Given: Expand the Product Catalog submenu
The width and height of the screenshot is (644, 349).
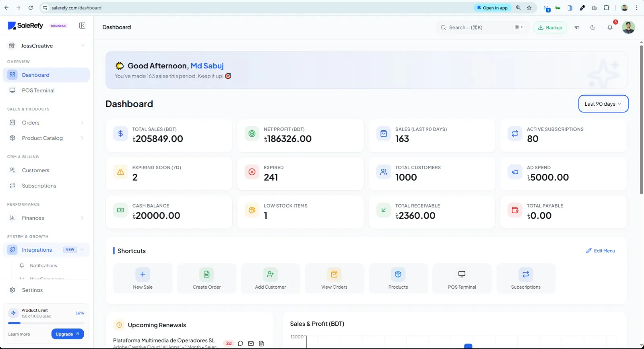Looking at the screenshot, I should pyautogui.click(x=82, y=138).
